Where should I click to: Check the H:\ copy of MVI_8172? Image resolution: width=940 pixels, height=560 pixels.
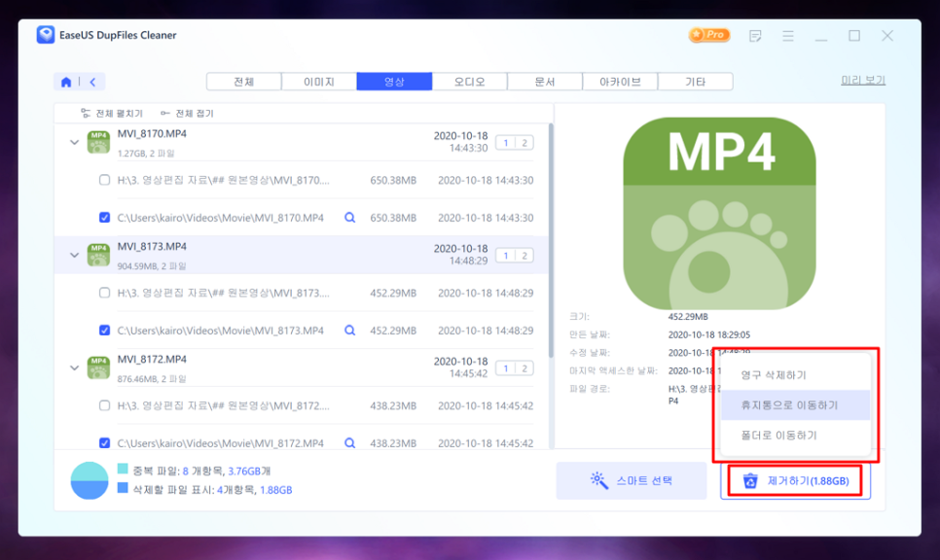(x=104, y=405)
